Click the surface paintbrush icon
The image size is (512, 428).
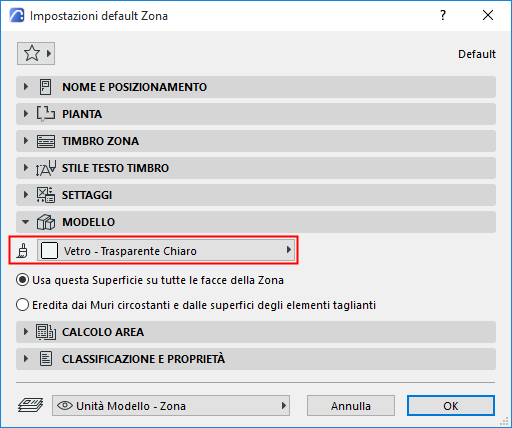(x=23, y=251)
